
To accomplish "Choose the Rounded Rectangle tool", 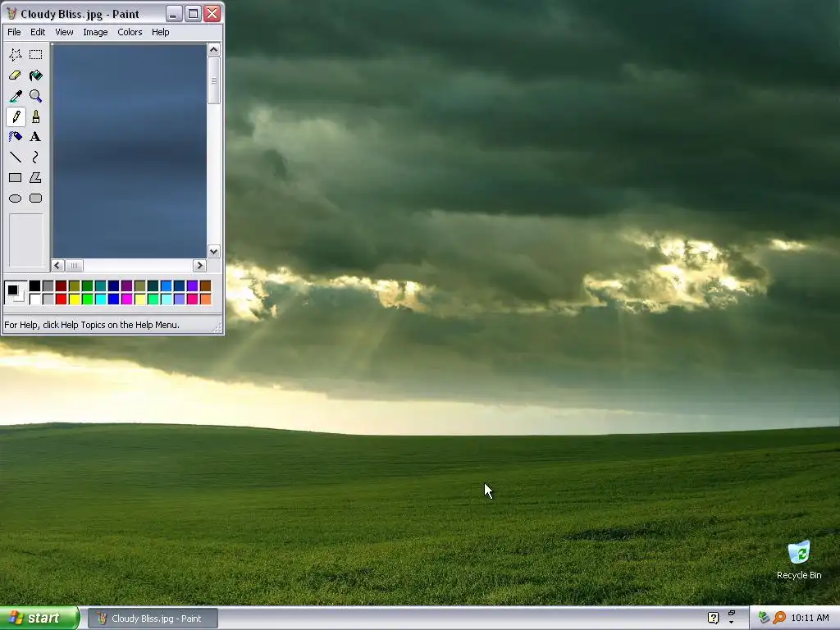I will (36, 199).
